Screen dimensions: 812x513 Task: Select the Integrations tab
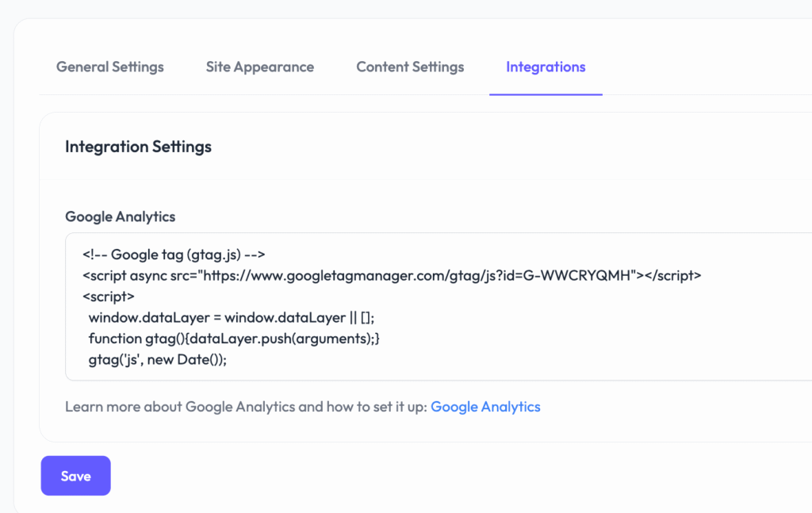546,67
